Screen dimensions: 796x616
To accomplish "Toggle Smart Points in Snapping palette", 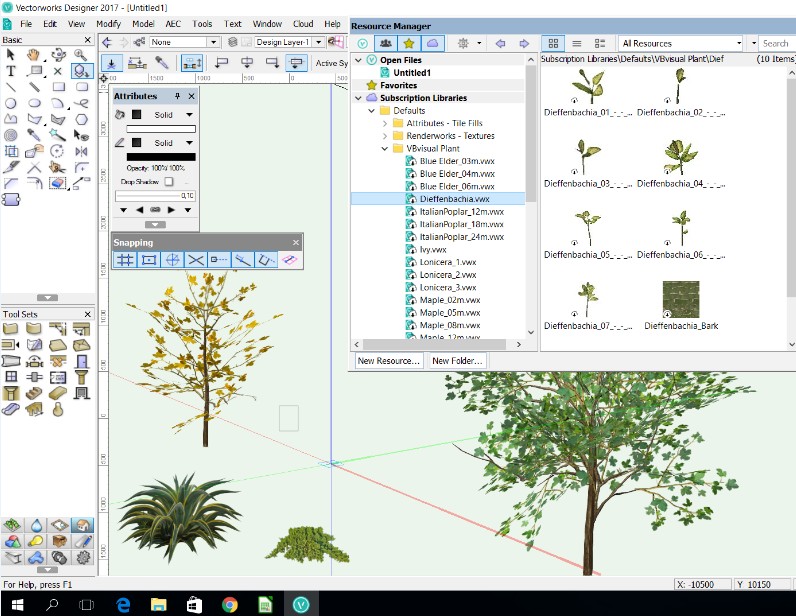I will 219,260.
